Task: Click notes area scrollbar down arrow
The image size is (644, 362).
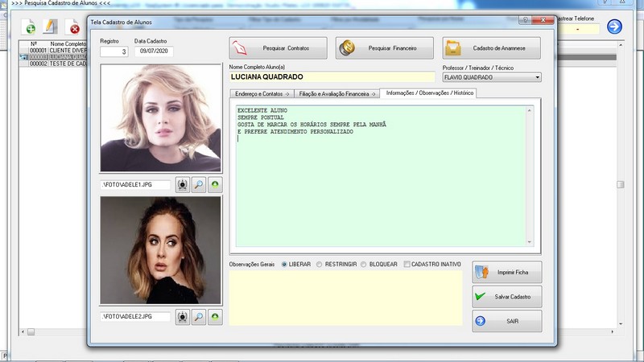Action: (x=530, y=242)
